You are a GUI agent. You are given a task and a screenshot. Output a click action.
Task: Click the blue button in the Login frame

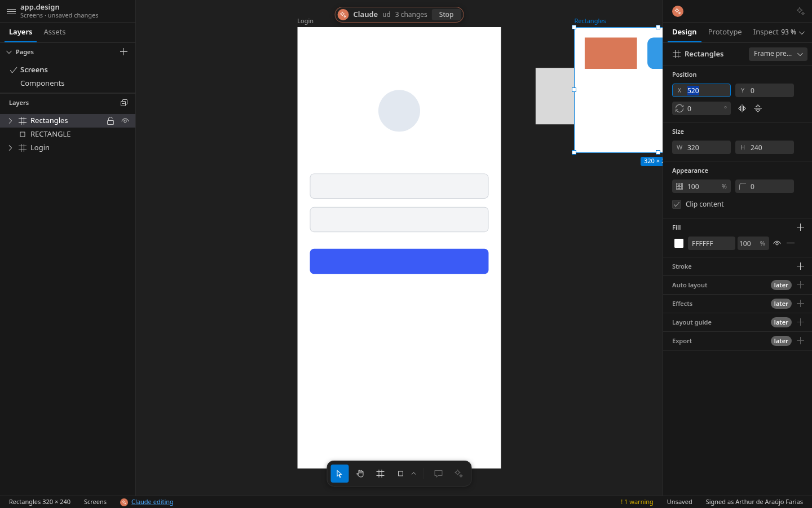coord(399,261)
